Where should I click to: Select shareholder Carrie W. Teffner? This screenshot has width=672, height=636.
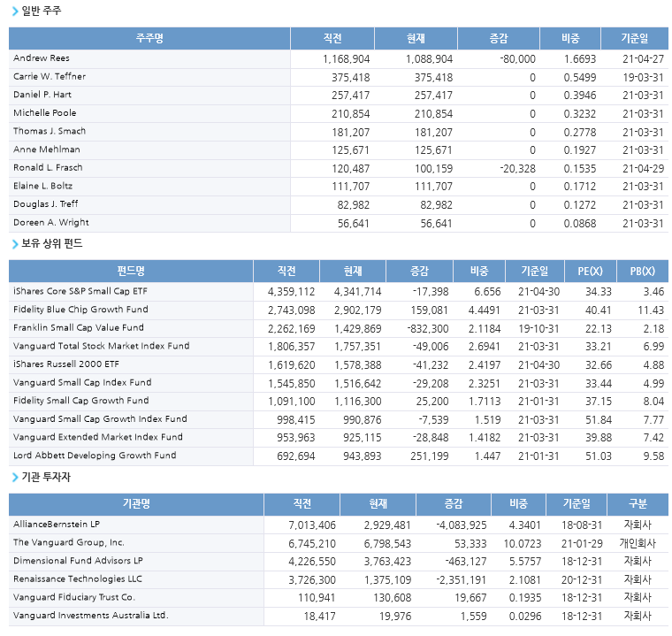(50, 77)
